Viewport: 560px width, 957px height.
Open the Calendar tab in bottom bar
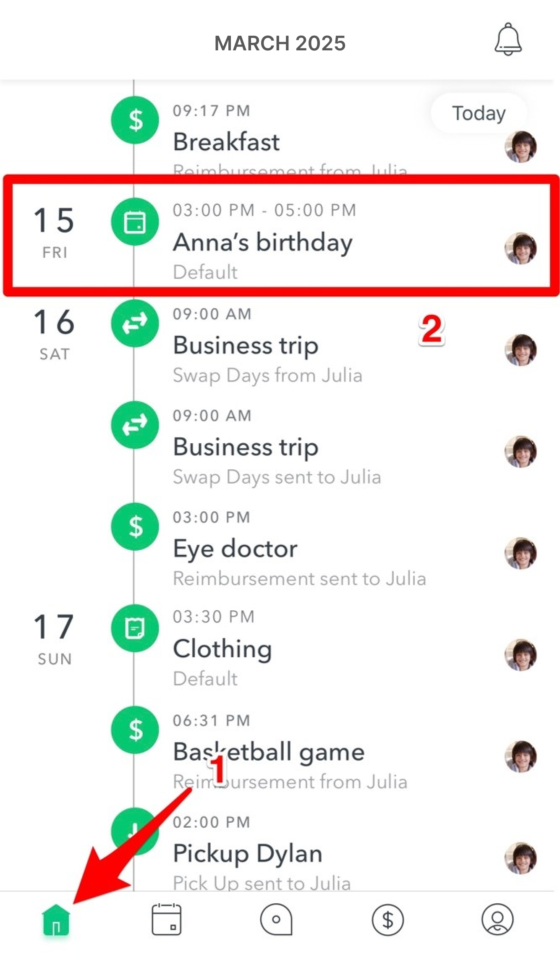166,920
